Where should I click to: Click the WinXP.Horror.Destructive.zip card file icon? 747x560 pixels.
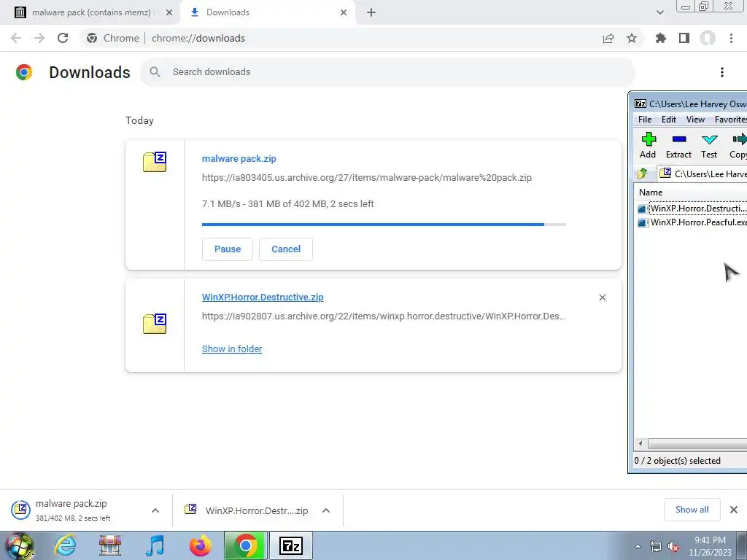[x=155, y=324]
